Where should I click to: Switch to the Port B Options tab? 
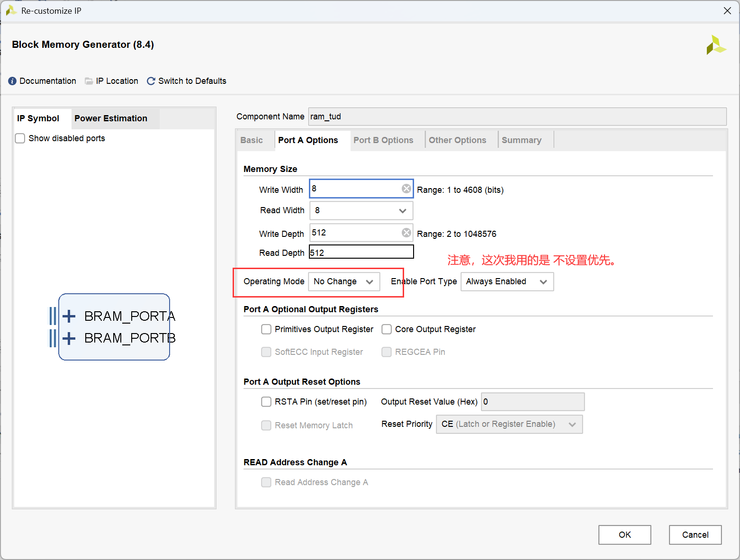pos(383,140)
